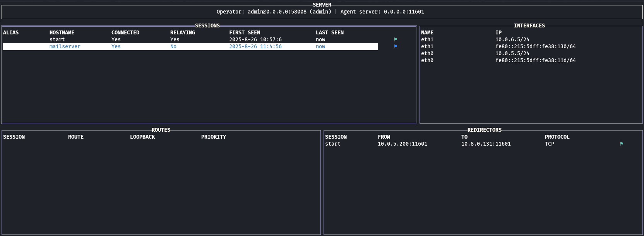Focus the ROUTES panel title

(x=161, y=130)
